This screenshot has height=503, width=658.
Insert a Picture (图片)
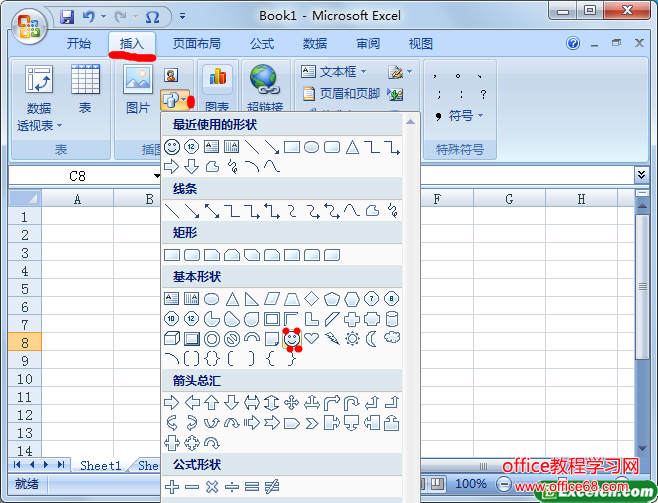pyautogui.click(x=138, y=89)
